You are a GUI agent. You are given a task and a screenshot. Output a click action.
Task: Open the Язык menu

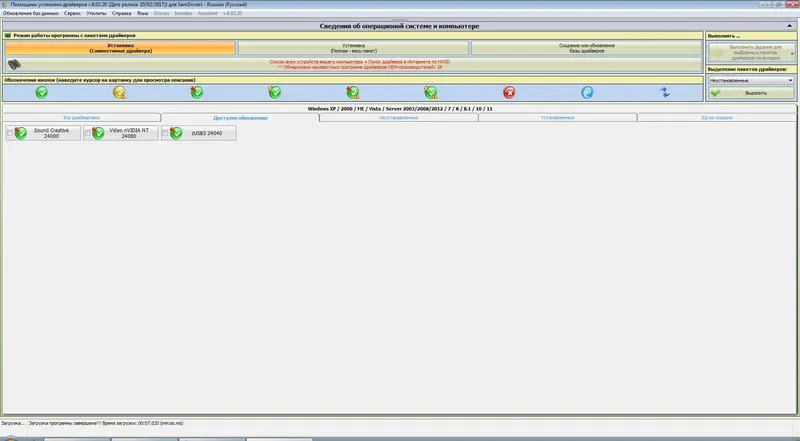142,13
